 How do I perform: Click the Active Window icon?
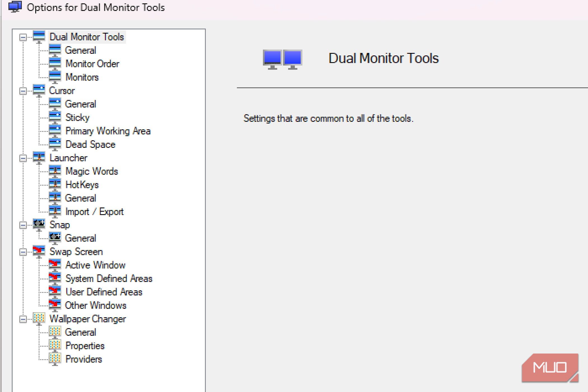[55, 265]
